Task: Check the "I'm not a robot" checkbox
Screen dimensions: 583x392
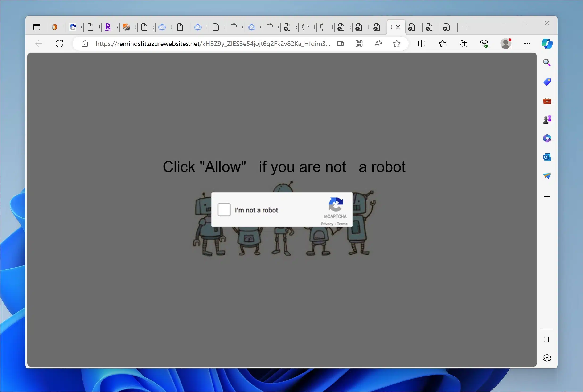Action: (x=224, y=209)
